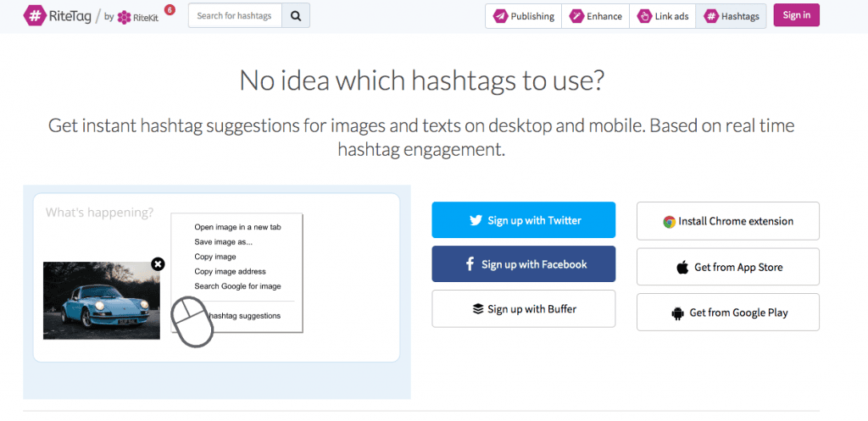Click the blue Porsche car thumbnail
Viewport: 868px width, 421px height.
point(102,301)
